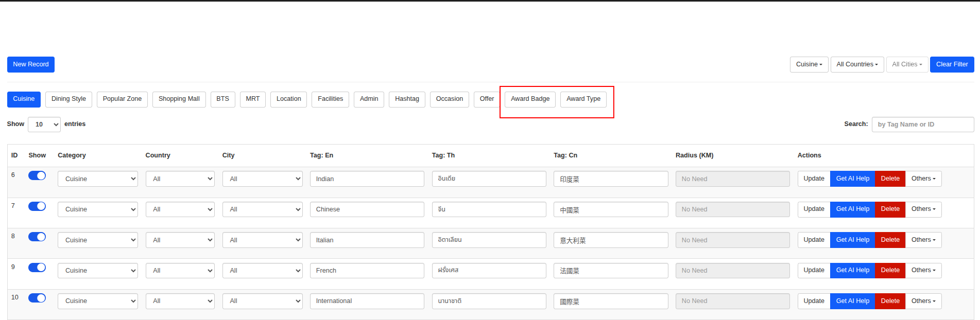This screenshot has width=980, height=320.
Task: Focus the Search by Tag Name field
Action: point(922,125)
